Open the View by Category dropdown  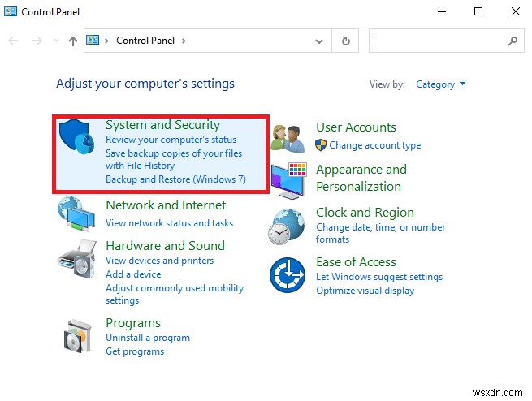click(440, 84)
